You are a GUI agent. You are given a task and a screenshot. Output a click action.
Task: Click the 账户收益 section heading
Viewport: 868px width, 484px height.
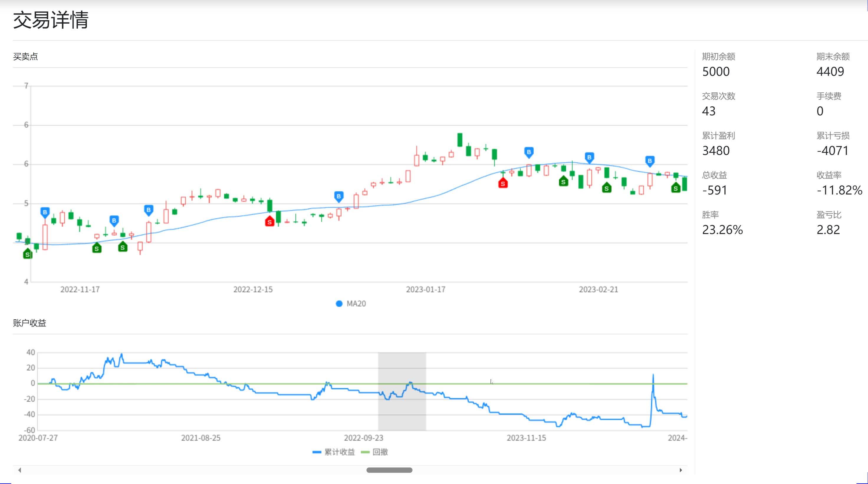(x=30, y=323)
